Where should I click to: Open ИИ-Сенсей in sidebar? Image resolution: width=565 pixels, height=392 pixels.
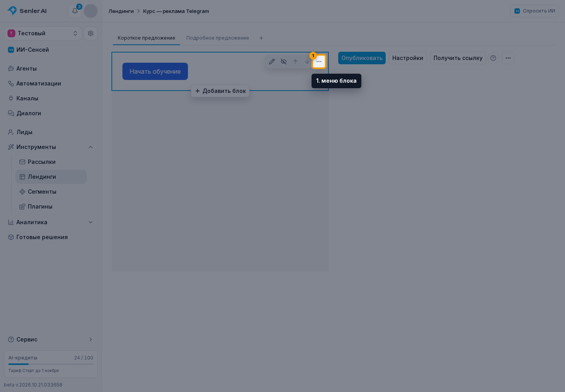[x=51, y=50]
